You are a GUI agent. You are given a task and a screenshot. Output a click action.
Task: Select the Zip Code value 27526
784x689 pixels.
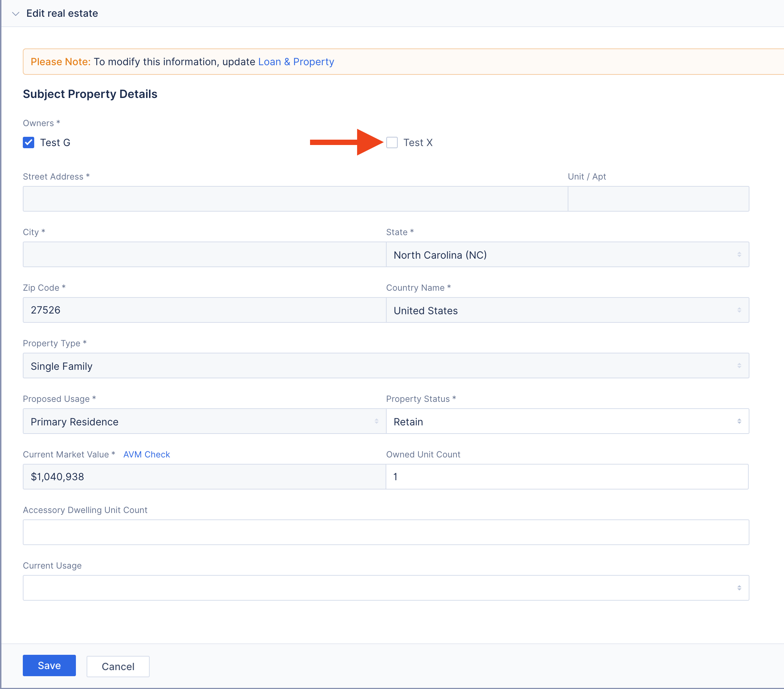click(203, 310)
